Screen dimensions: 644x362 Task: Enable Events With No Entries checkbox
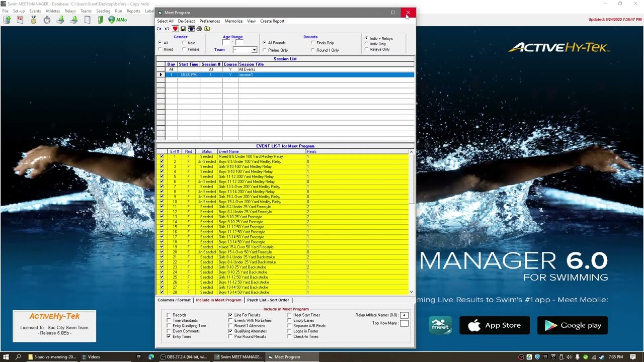[230, 320]
